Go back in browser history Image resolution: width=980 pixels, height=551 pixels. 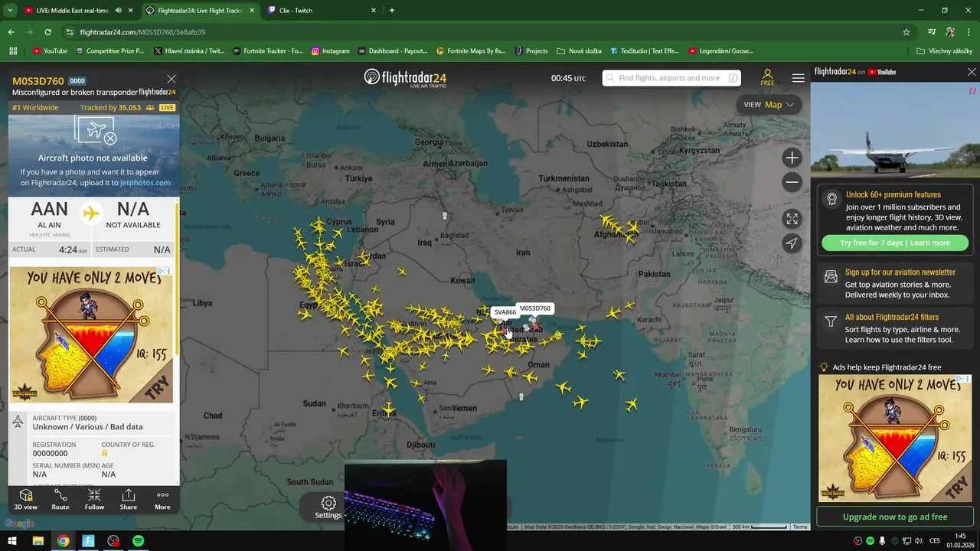(11, 32)
